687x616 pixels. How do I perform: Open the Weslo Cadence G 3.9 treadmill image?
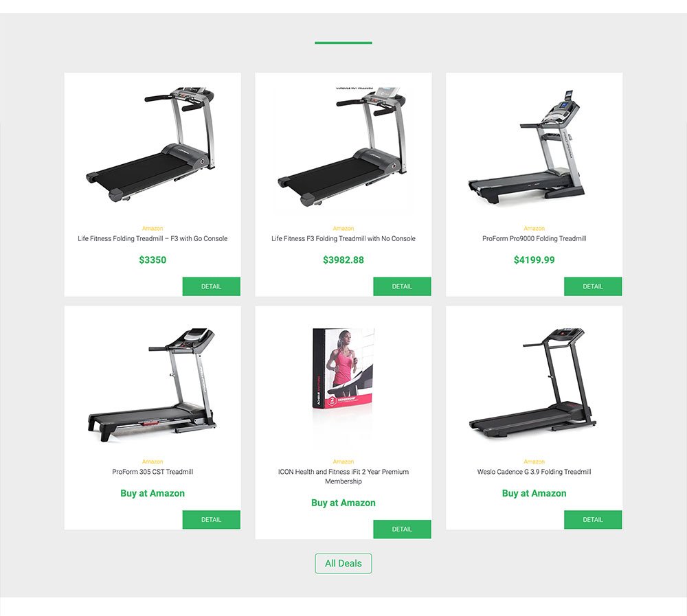(x=532, y=383)
